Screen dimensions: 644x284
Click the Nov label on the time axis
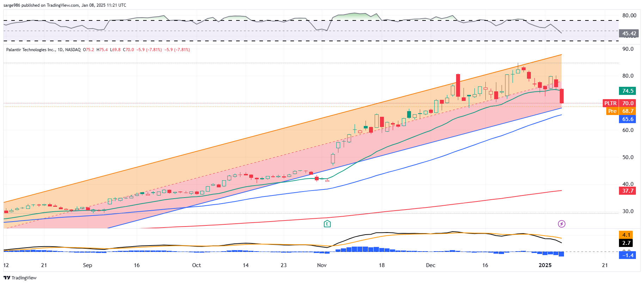[x=321, y=265]
